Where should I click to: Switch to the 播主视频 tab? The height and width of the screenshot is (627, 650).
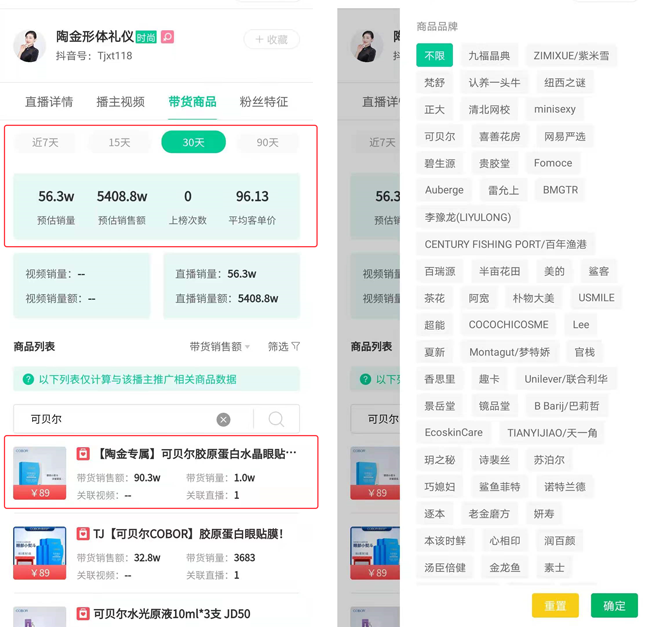121,102
